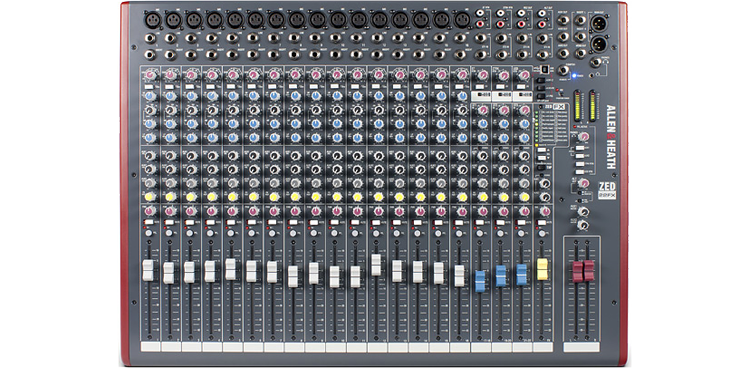
Task: Select the third blue stereo channel fader
Action: coord(522,275)
